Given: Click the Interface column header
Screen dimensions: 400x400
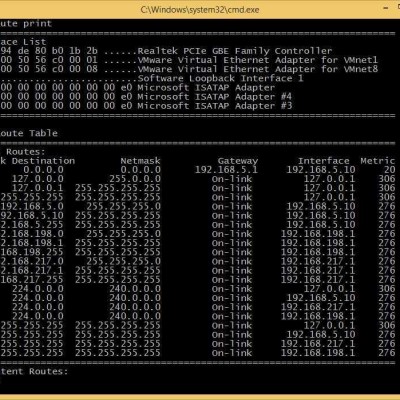Looking at the screenshot, I should tap(323, 161).
